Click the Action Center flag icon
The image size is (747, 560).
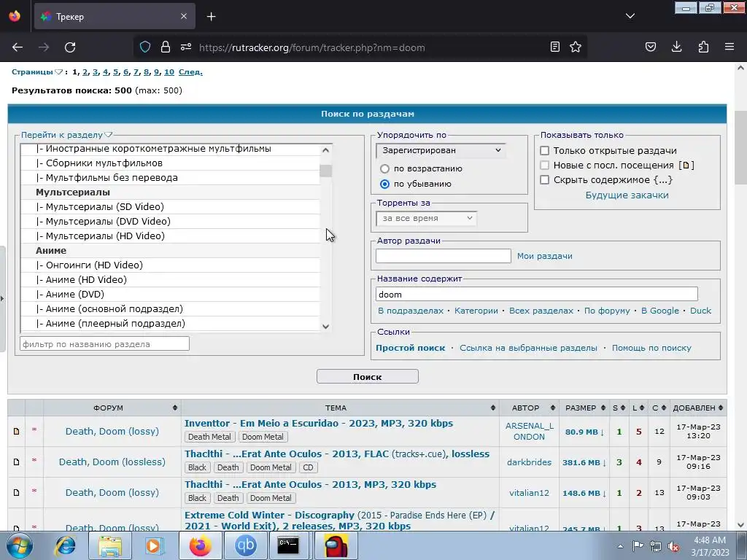click(x=638, y=546)
